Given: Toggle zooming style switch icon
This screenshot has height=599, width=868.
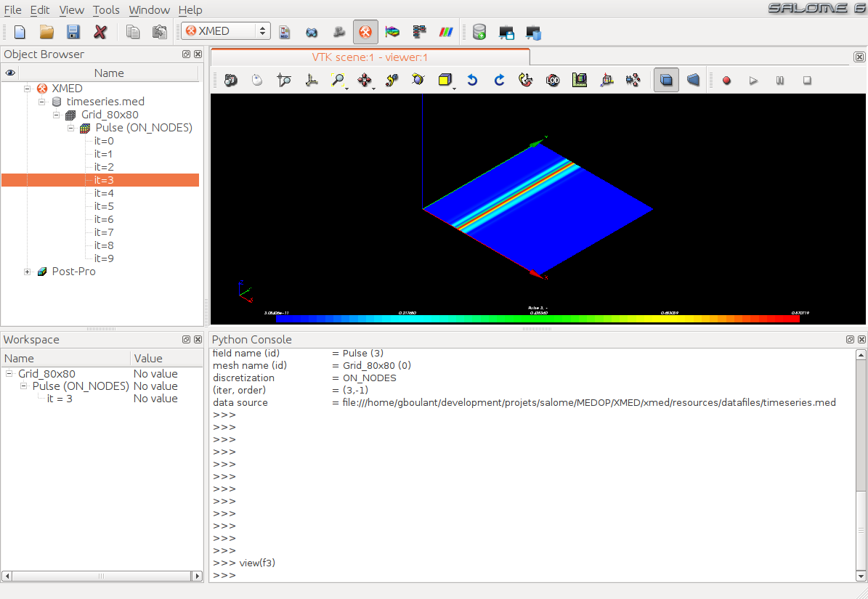Looking at the screenshot, I should tap(284, 80).
